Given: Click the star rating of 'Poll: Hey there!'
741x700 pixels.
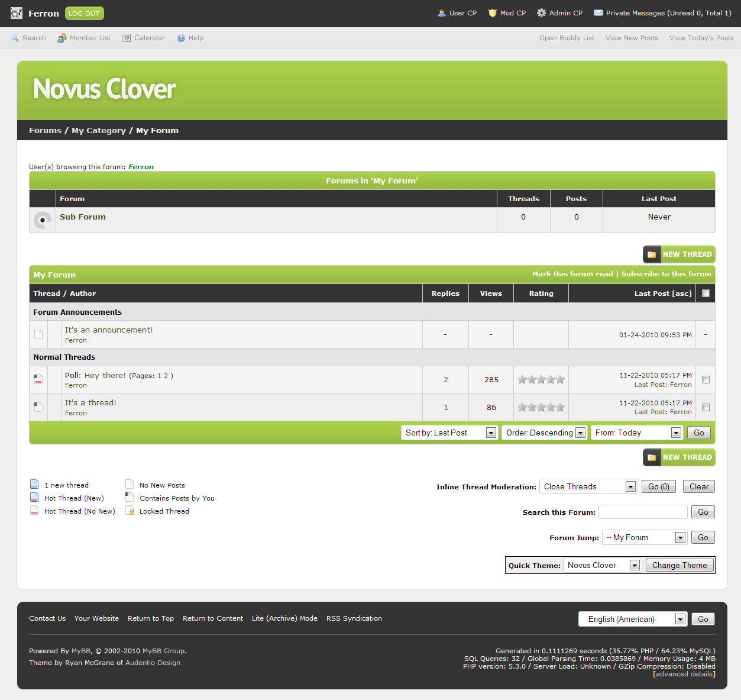Looking at the screenshot, I should click(541, 380).
